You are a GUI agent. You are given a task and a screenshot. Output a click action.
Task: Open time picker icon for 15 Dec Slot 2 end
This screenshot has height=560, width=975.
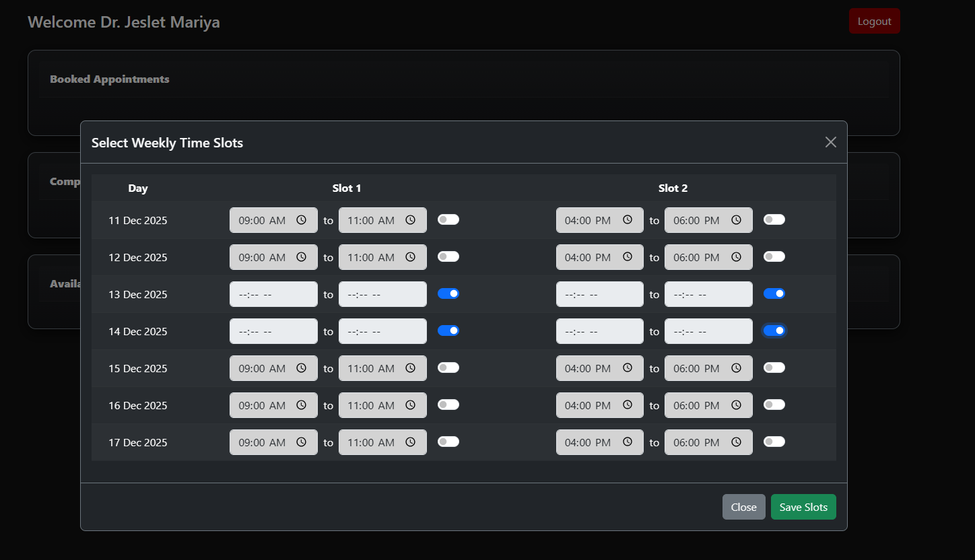[737, 368]
